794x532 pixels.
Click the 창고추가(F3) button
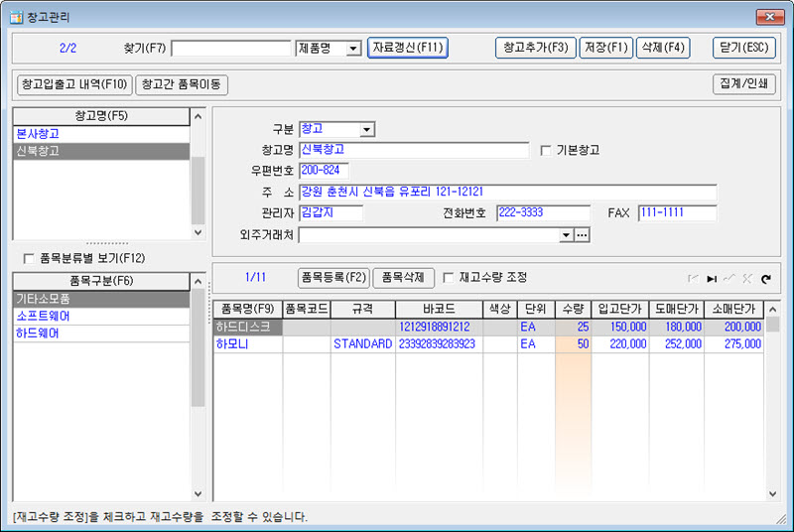click(x=536, y=48)
